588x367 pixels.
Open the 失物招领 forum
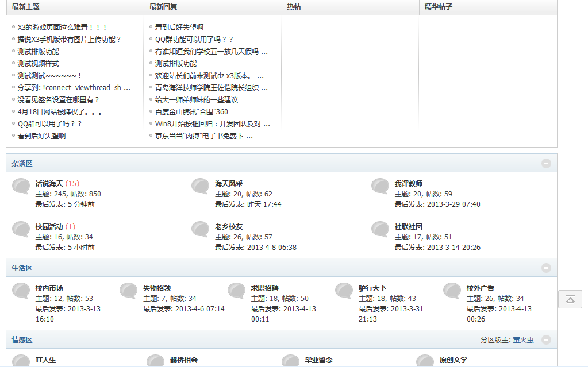point(157,288)
